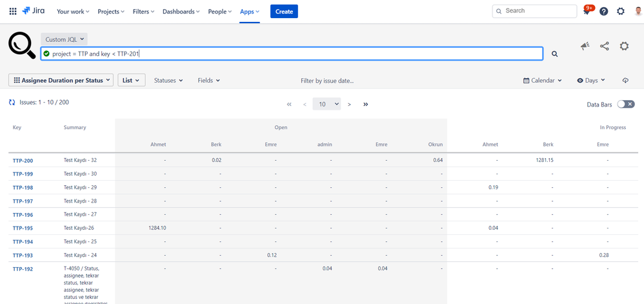644x304 pixels.
Task: Open issue TTP-194
Action: (23, 242)
